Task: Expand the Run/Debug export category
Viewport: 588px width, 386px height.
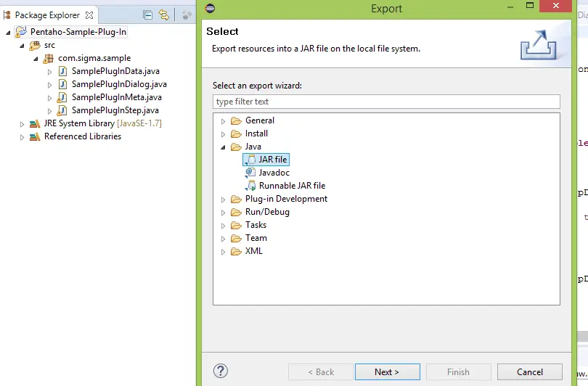Action: click(x=223, y=213)
